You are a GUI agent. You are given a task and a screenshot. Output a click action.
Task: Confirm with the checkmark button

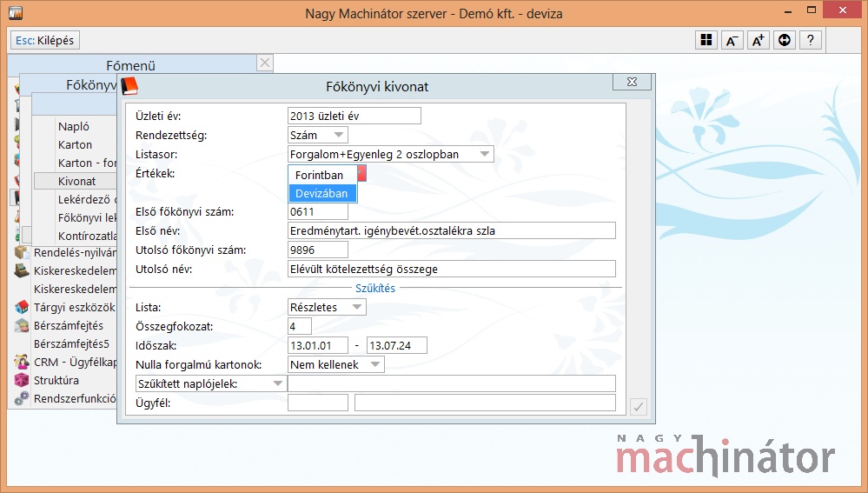(639, 407)
